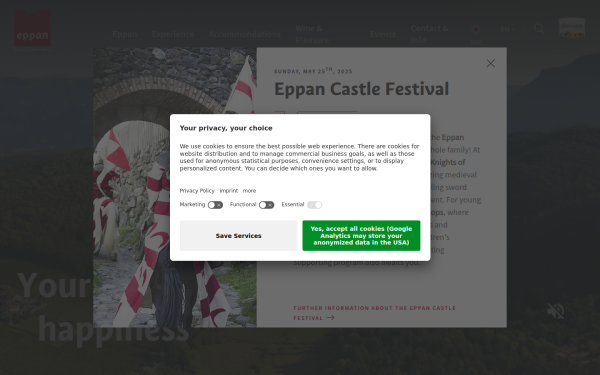
Task: Open the Contact & Info menu item
Action: click(429, 34)
